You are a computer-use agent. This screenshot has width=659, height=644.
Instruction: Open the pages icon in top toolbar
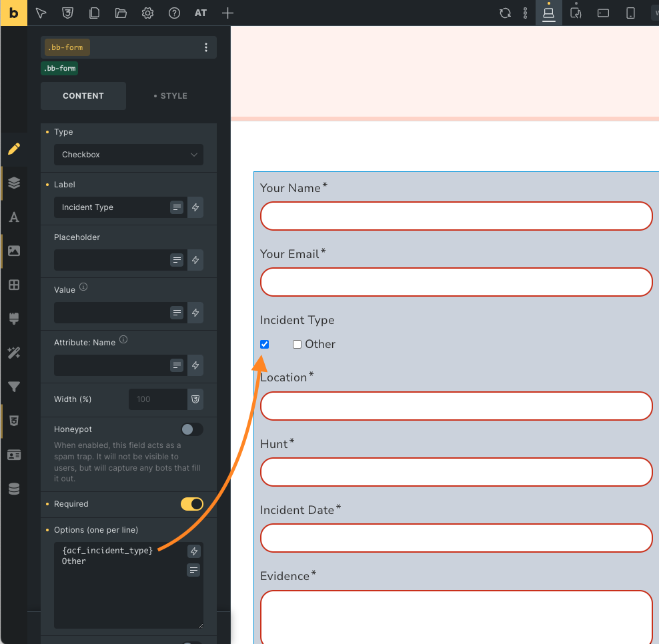[x=94, y=13]
